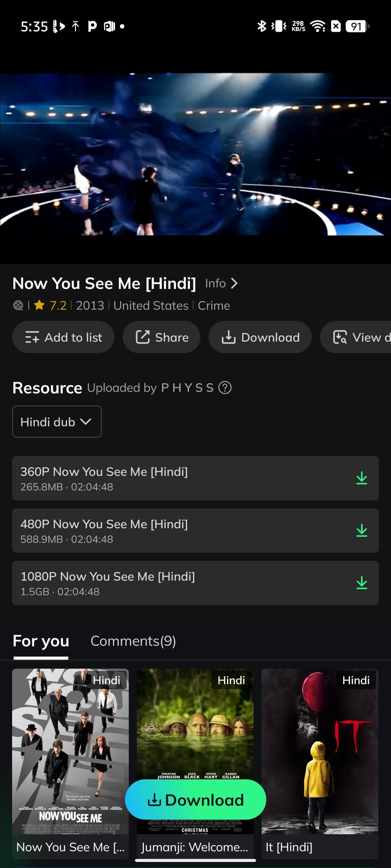This screenshot has width=391, height=868.
Task: Tap the Bluetooth icon in the status bar
Action: pos(262,26)
